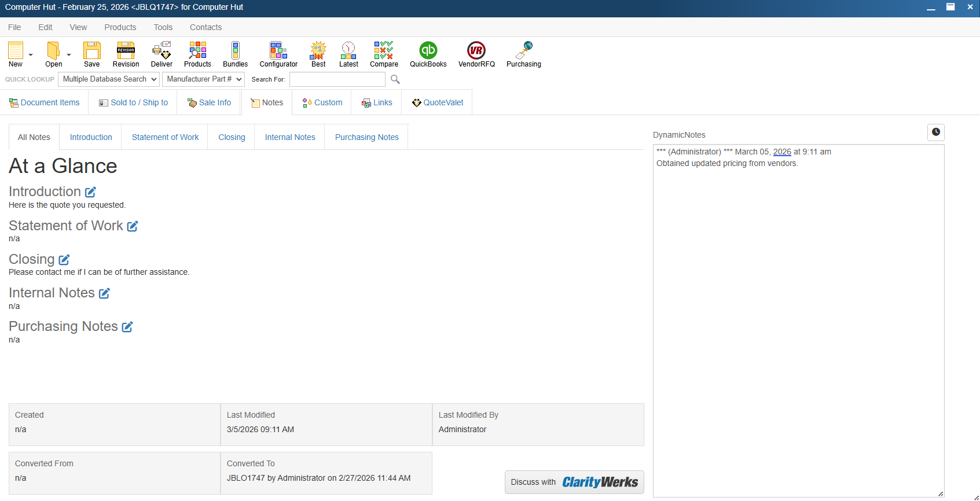Click the Revision toolbar icon
This screenshot has height=501, width=980.
click(x=126, y=54)
